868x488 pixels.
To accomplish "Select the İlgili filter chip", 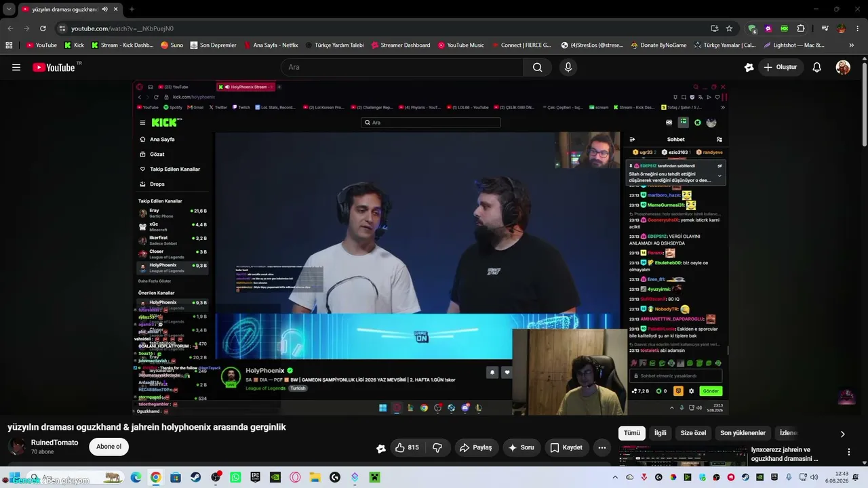I will (x=660, y=433).
